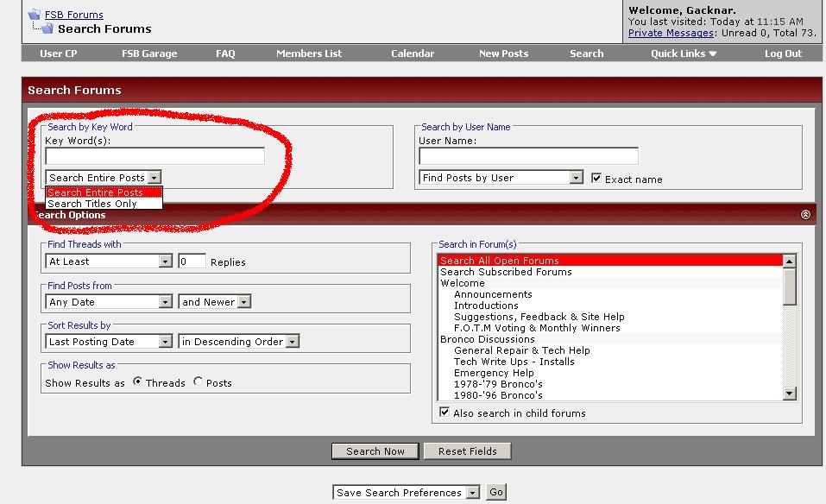Select Tech Write Ups - Installs
The width and height of the screenshot is (826, 504).
point(610,362)
